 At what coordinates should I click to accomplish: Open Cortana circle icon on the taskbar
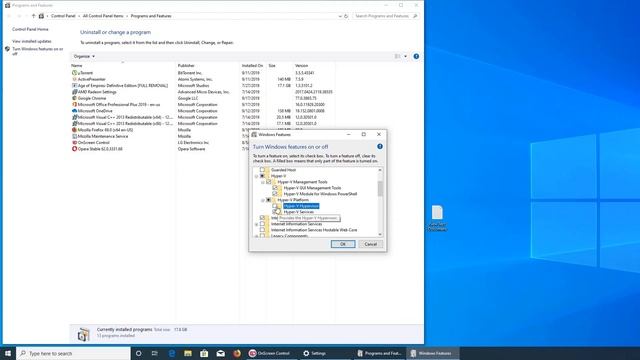[138, 353]
